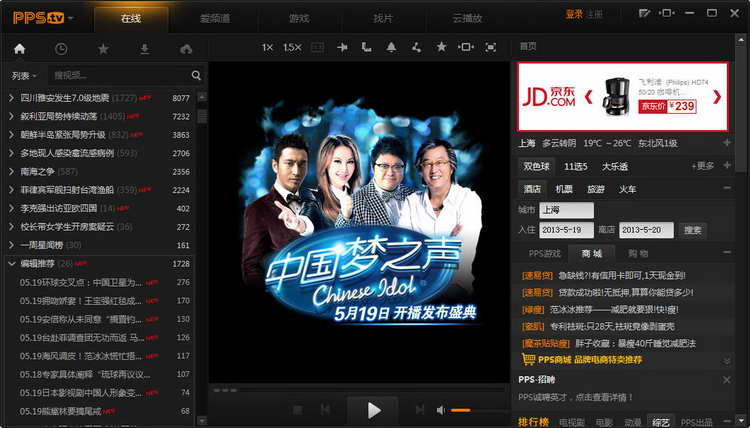The image size is (750, 428).
Task: Switch to the 云播放 tab
Action: 467,19
